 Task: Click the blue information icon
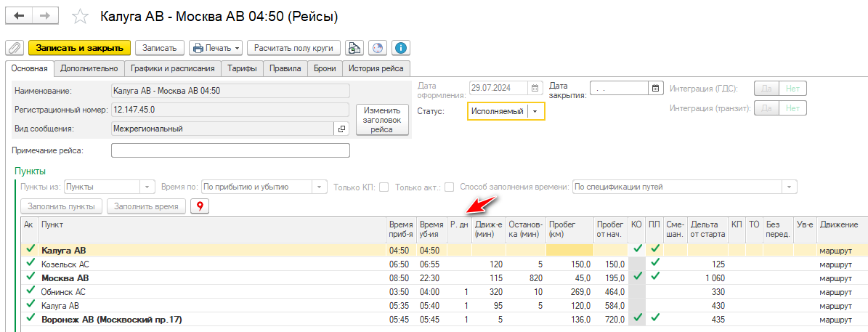[x=400, y=48]
